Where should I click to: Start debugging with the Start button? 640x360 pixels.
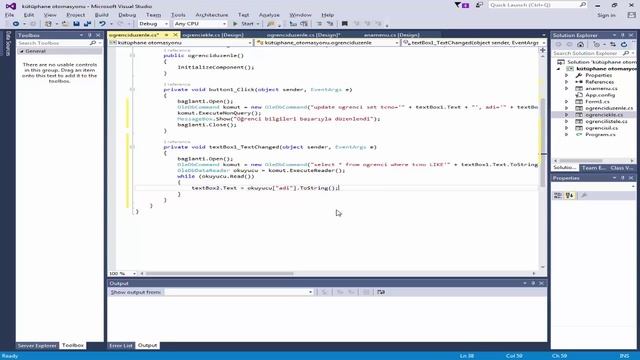tap(244, 24)
